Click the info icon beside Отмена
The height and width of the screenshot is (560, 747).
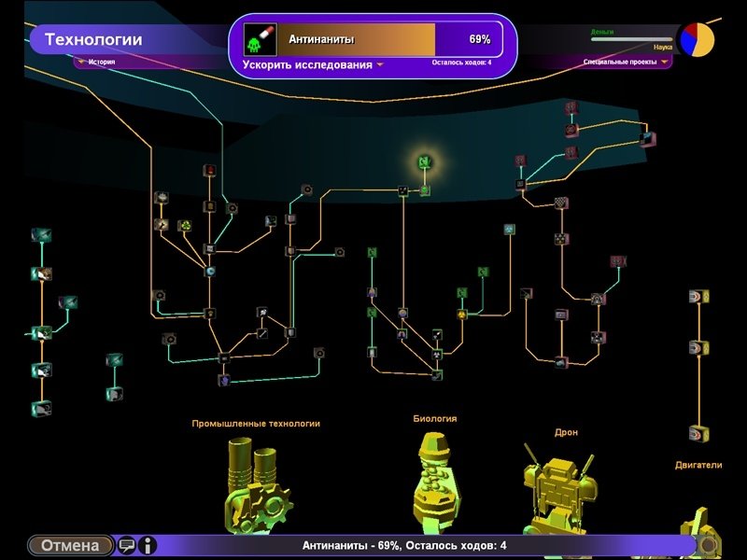pos(148,545)
